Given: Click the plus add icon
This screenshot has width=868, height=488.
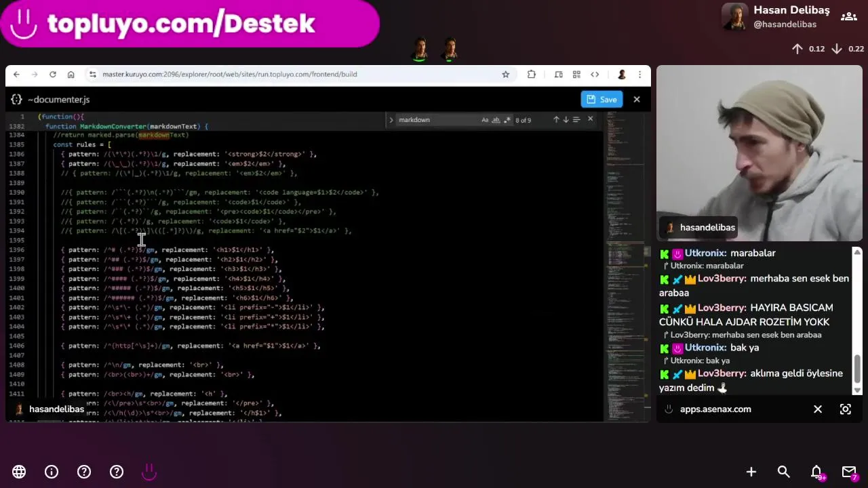Looking at the screenshot, I should (751, 472).
